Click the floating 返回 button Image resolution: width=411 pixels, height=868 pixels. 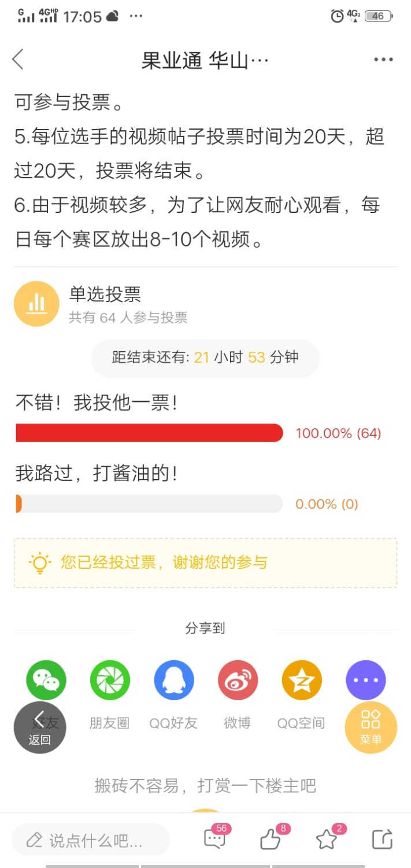click(x=40, y=727)
